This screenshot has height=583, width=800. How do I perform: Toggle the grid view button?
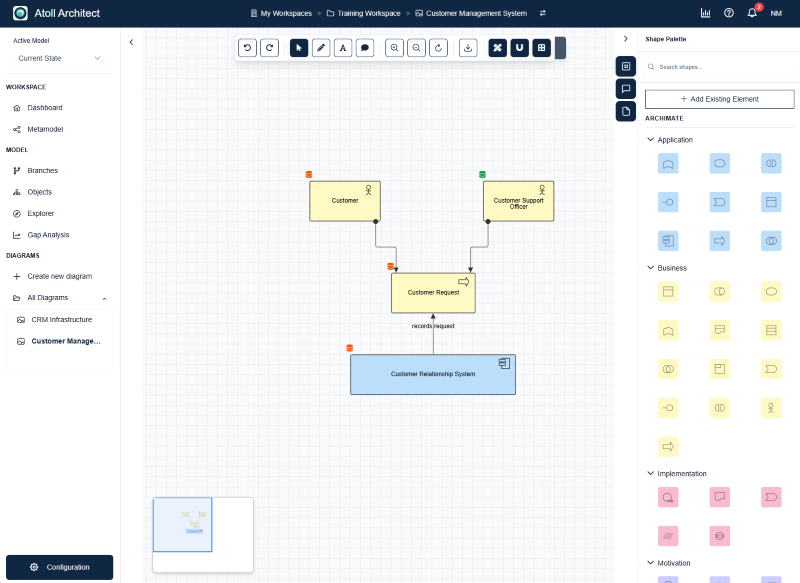540,47
